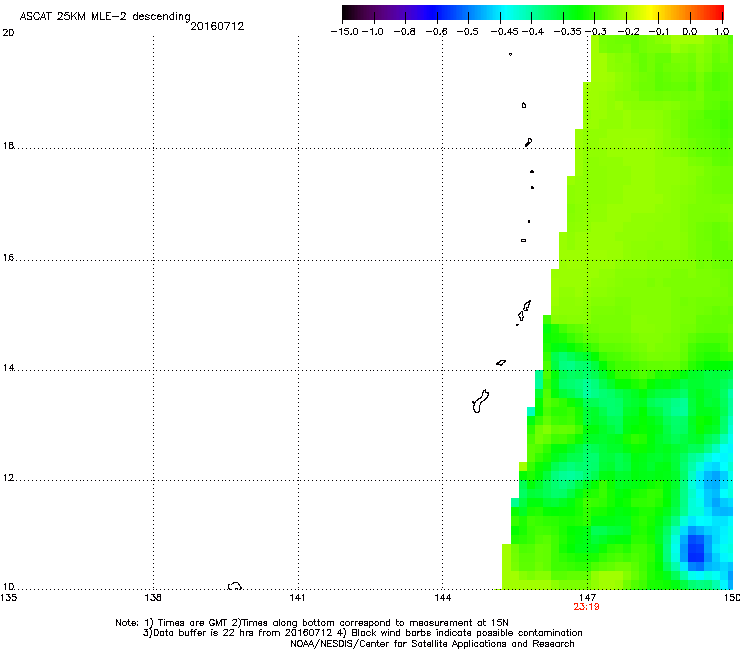This screenshot has height=650, width=740.
Task: Click the colorbar label -0.1
Action: 659,32
